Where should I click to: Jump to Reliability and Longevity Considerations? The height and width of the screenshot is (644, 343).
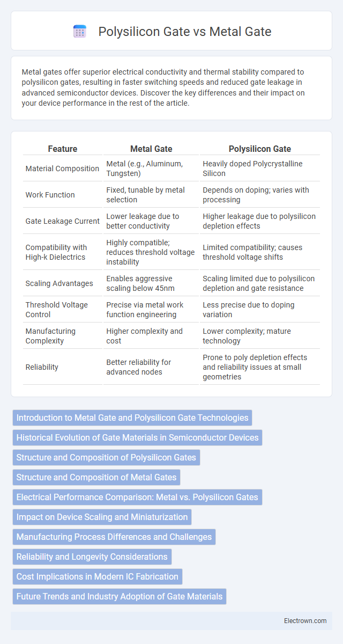[92, 557]
